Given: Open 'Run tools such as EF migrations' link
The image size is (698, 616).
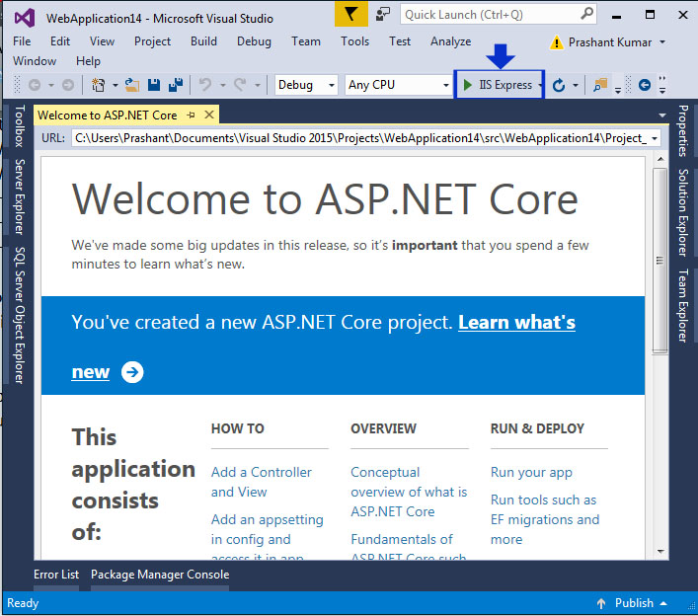Looking at the screenshot, I should point(544,519).
